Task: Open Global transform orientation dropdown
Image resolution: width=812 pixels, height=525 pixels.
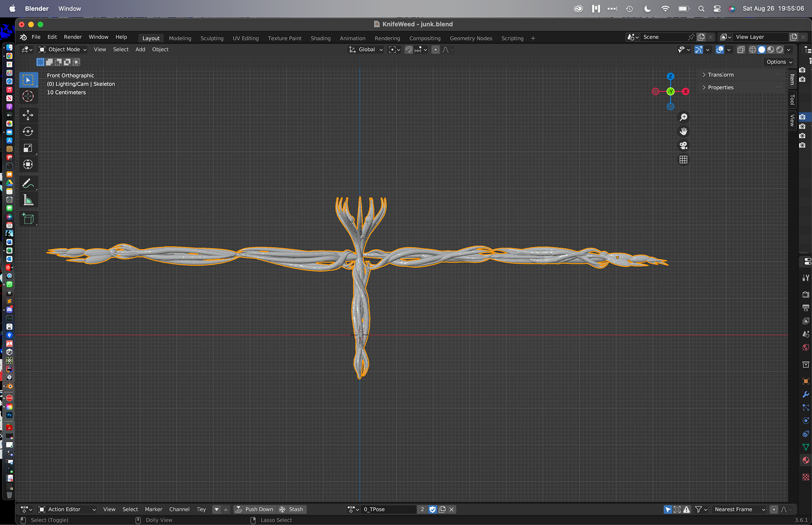Action: (366, 49)
